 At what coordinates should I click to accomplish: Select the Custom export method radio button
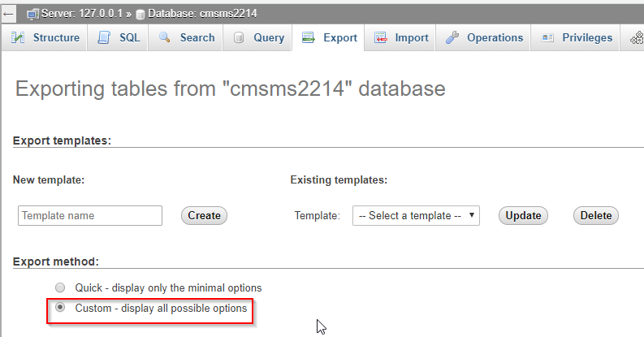point(59,309)
